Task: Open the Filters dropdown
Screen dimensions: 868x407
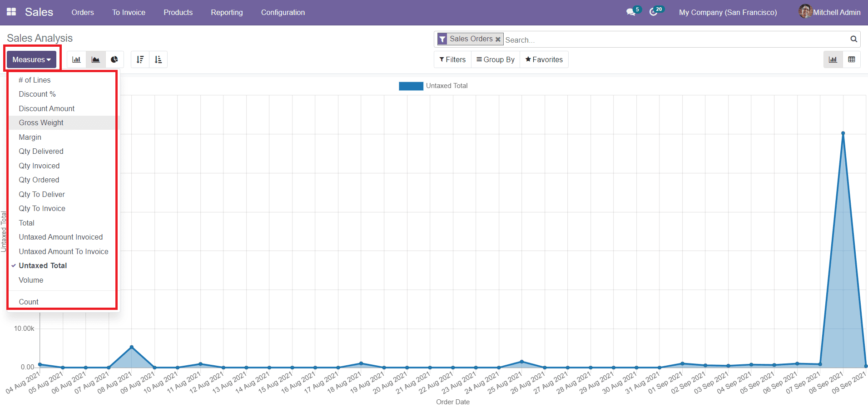Action: coord(452,59)
